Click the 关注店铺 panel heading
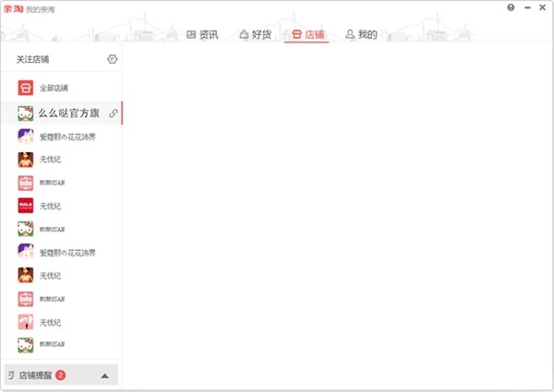554x392 pixels. [x=33, y=59]
